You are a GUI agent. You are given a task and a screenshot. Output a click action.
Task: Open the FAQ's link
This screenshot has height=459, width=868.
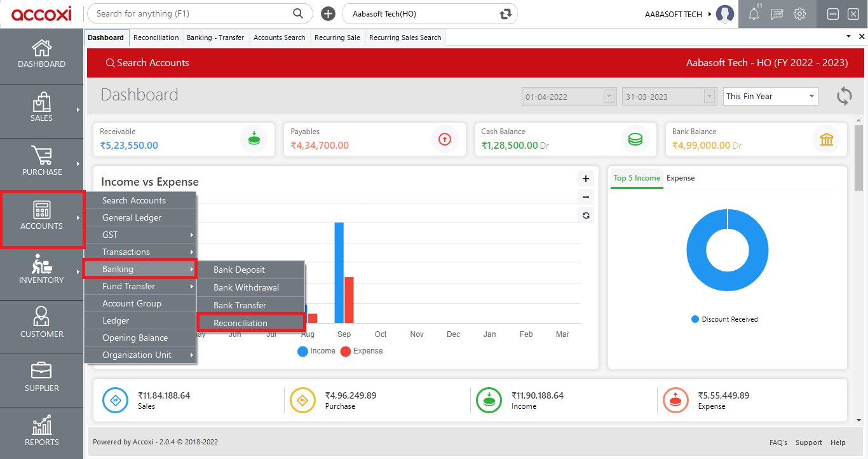point(778,442)
